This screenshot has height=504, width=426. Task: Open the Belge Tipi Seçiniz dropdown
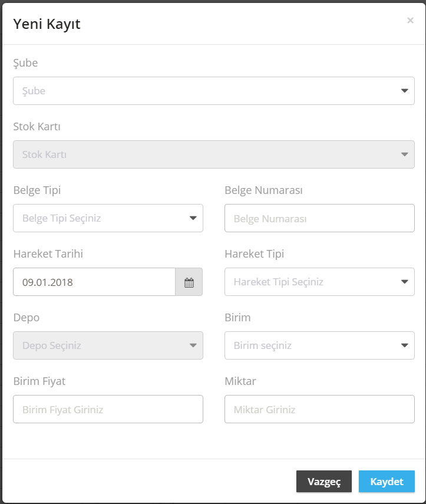click(x=108, y=218)
